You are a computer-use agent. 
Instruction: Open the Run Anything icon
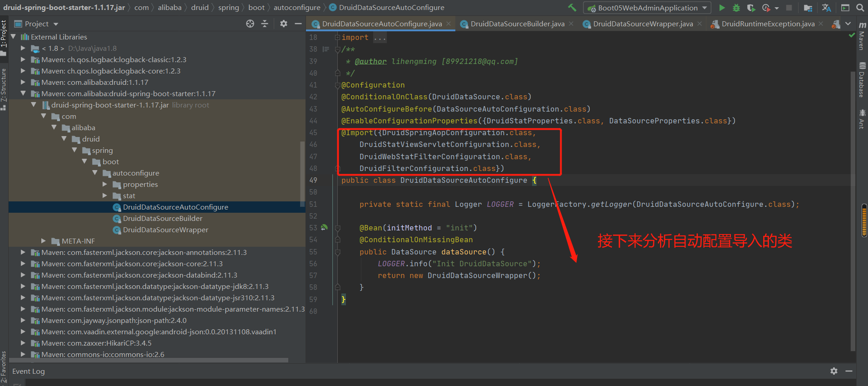(x=845, y=8)
